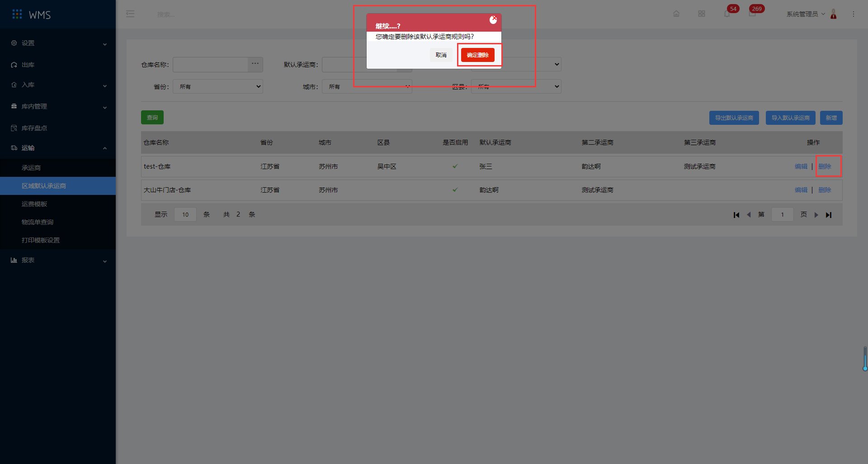Open the 区县 dropdown

tap(516, 86)
